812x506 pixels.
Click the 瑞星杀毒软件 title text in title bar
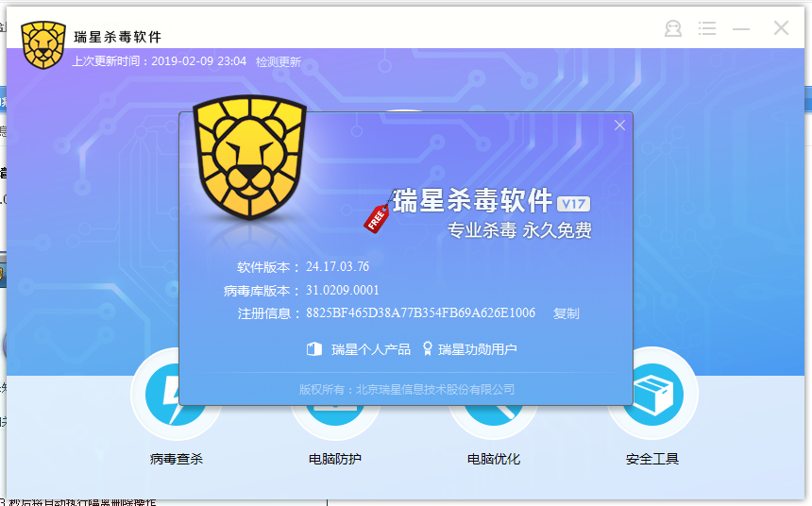118,37
